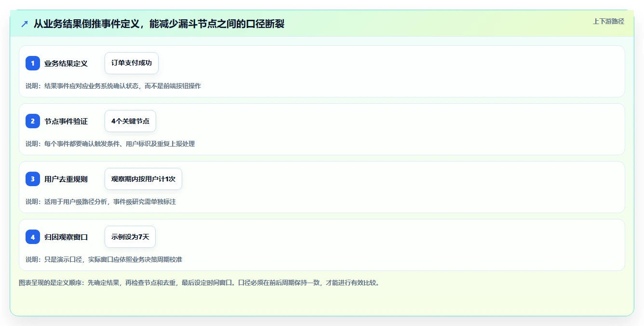Image resolution: width=644 pixels, height=326 pixels.
Task: Click the note about 业务决策周期校准
Action: (104, 259)
